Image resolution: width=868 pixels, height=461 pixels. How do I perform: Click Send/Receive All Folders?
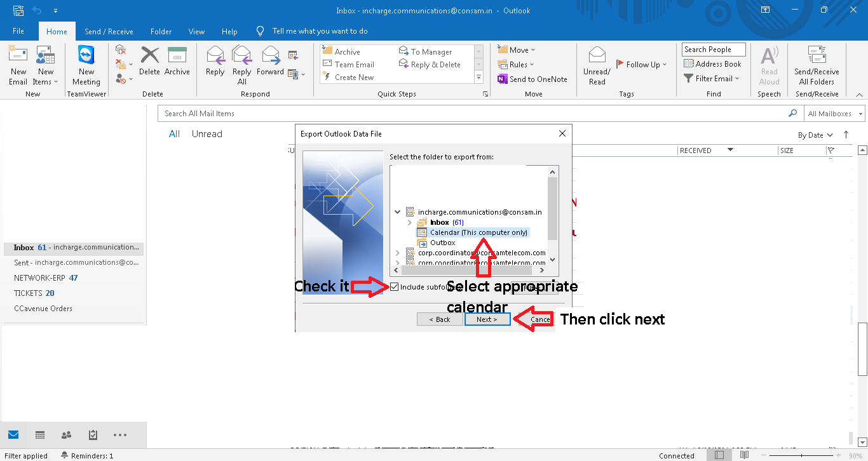(817, 65)
